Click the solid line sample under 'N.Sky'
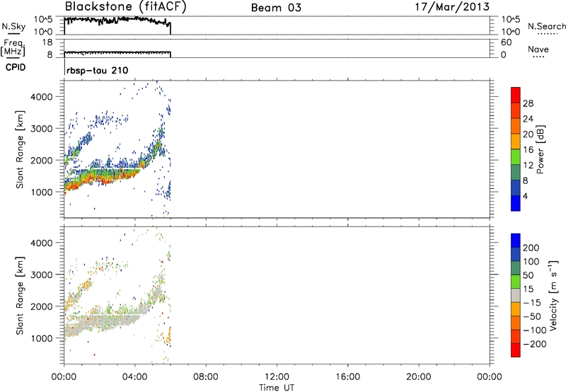Image resolution: width=566 pixels, height=392 pixels. click(x=13, y=33)
